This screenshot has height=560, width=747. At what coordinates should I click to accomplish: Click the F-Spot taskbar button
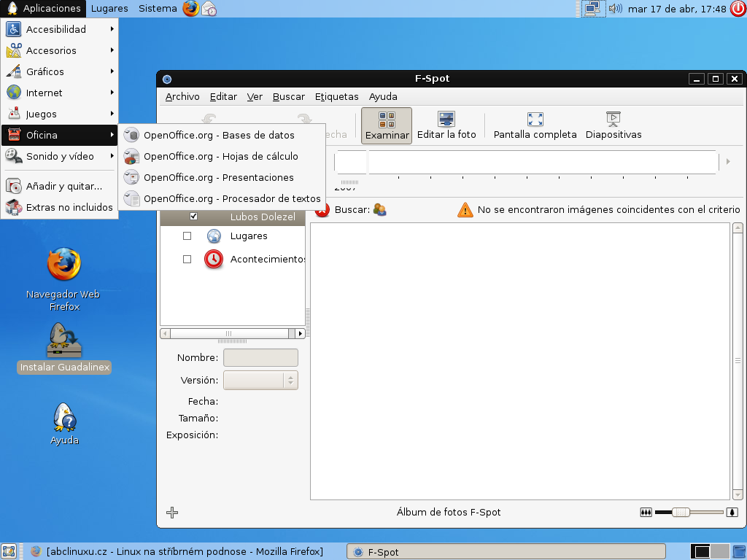click(506, 552)
